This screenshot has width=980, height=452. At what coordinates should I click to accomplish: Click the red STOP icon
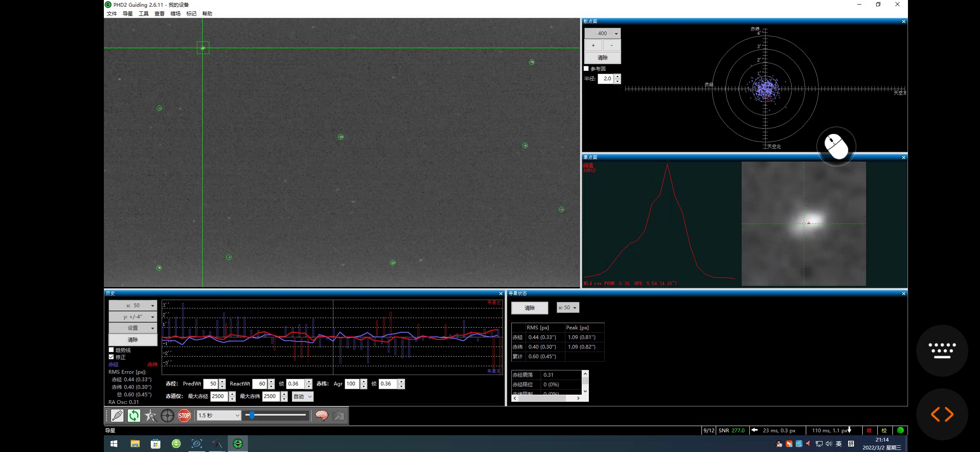[184, 416]
